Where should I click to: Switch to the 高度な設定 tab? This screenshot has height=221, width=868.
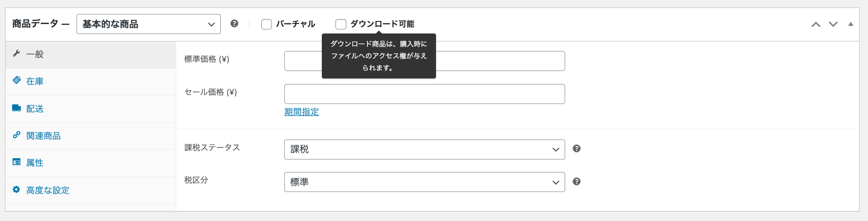pos(48,190)
